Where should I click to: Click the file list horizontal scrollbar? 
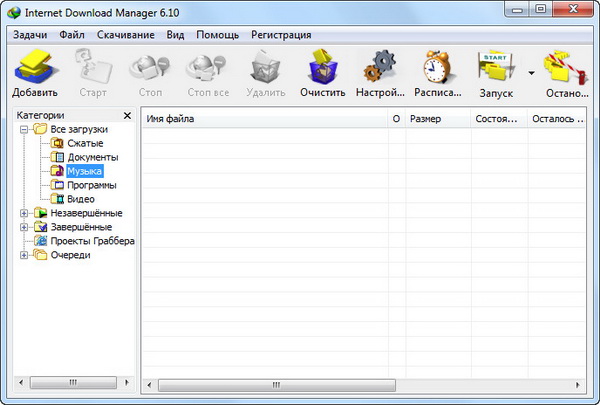[360, 383]
